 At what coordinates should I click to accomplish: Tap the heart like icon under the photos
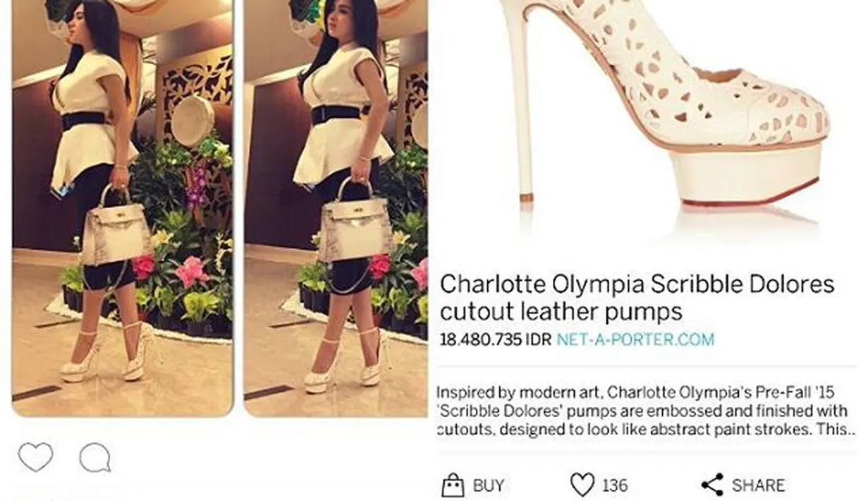click(x=35, y=457)
